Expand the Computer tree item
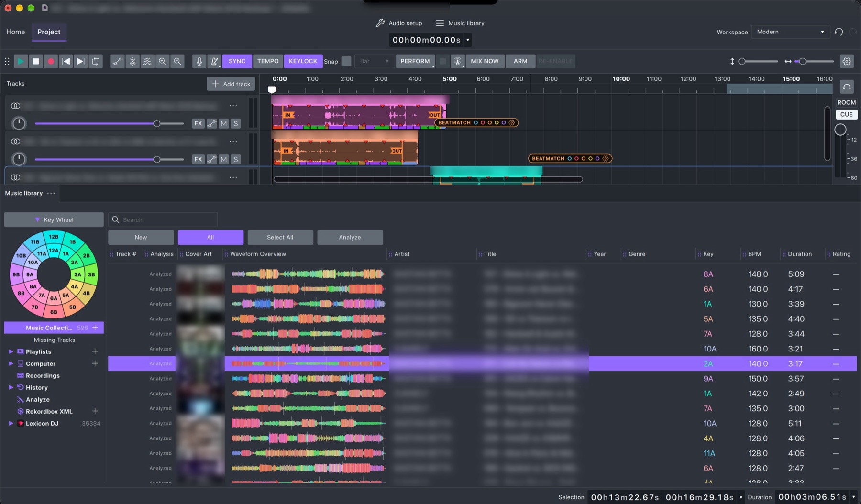Screen dimensions: 861x504 (x=11, y=363)
